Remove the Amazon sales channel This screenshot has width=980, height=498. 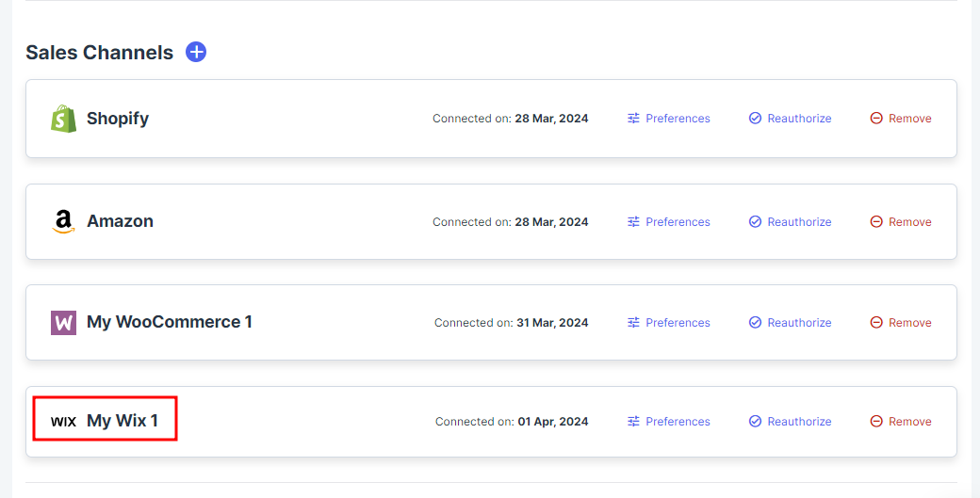click(x=901, y=221)
